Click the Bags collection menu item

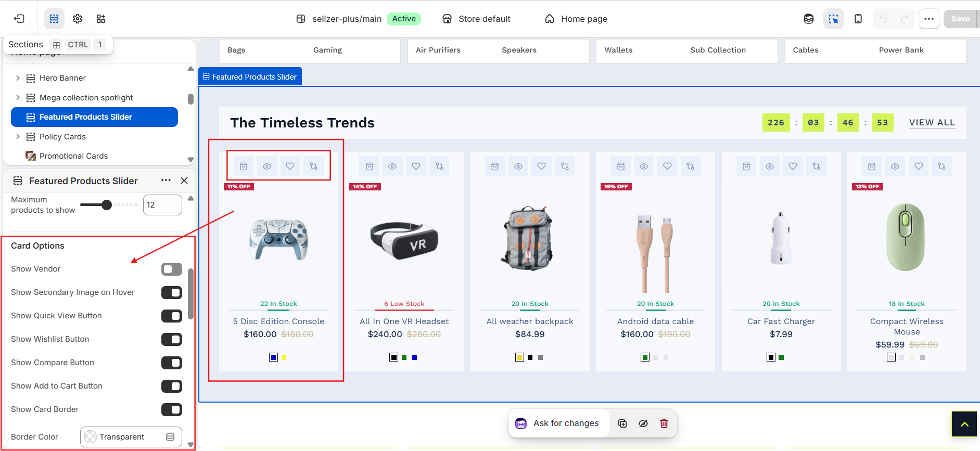click(x=236, y=50)
